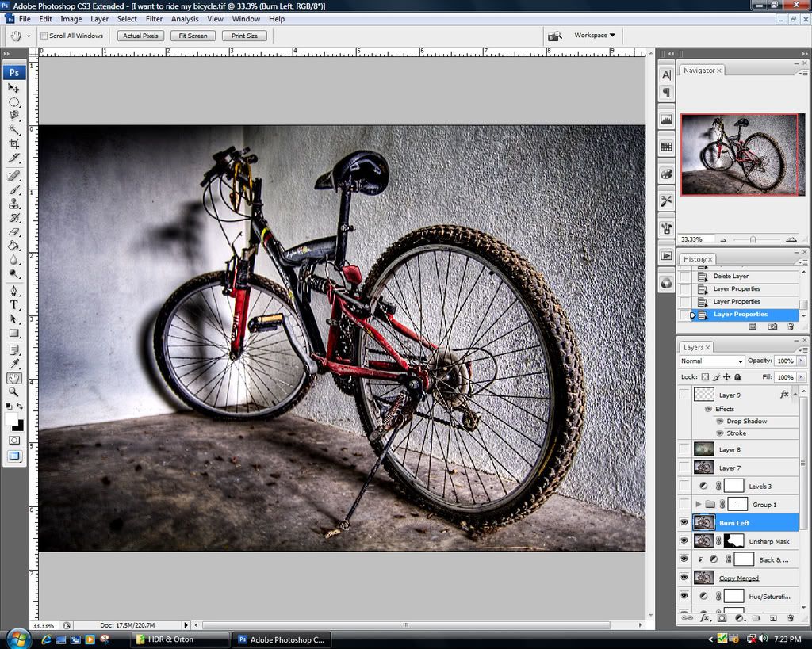Select the Magic Wand tool

coord(14,129)
